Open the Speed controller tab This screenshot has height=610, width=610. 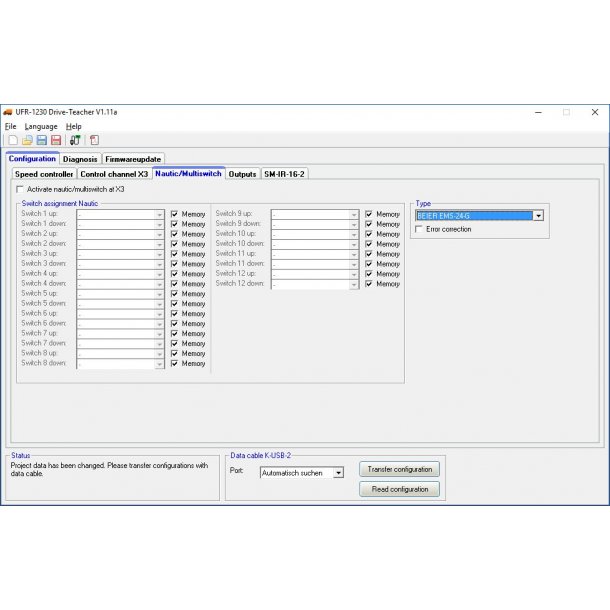pyautogui.click(x=44, y=174)
